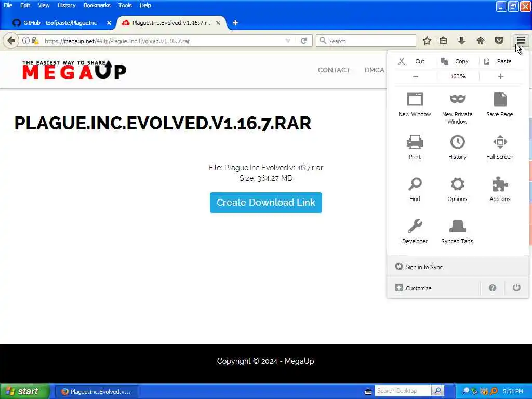Expand the URL history dropdown arrow
Viewport: 532px width, 399px height.
288,41
